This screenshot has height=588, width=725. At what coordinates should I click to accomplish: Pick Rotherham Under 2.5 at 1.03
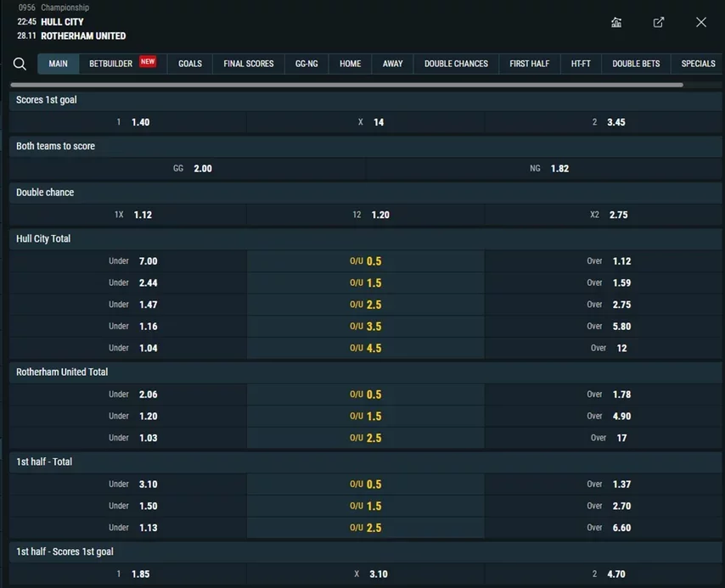point(128,438)
